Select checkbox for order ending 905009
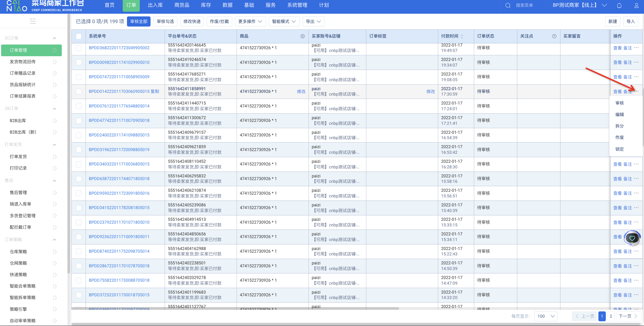Image resolution: width=644 pixels, height=326 pixels. click(79, 77)
